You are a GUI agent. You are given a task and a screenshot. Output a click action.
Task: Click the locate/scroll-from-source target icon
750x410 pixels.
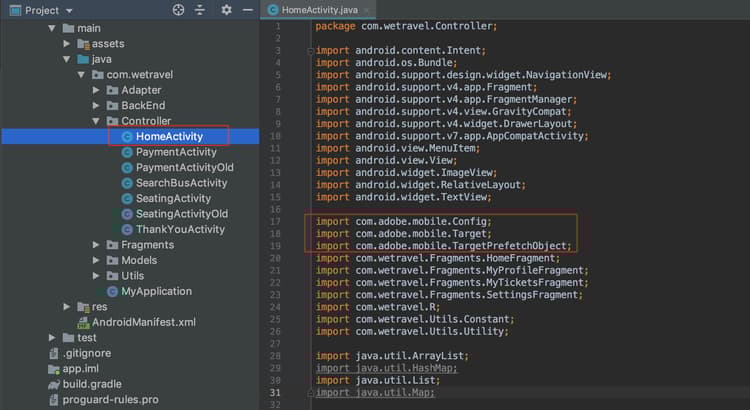click(x=179, y=10)
